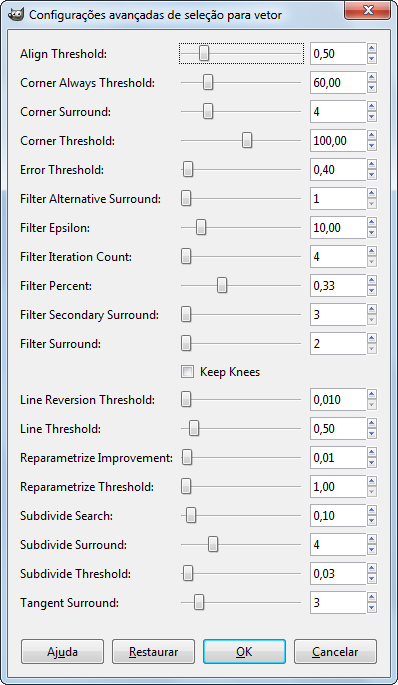Click the Reparametrize Improvement value field
Screen dimensions: 398x685
[338, 457]
